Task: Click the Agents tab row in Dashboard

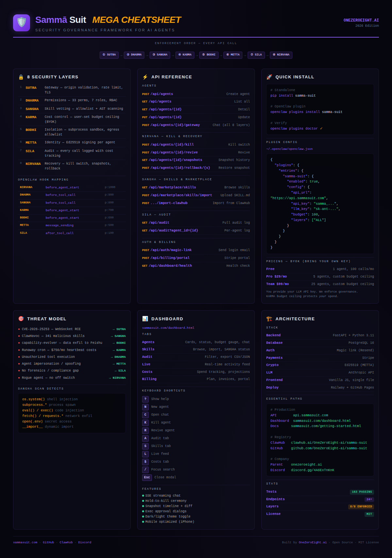Action: [x=196, y=342]
